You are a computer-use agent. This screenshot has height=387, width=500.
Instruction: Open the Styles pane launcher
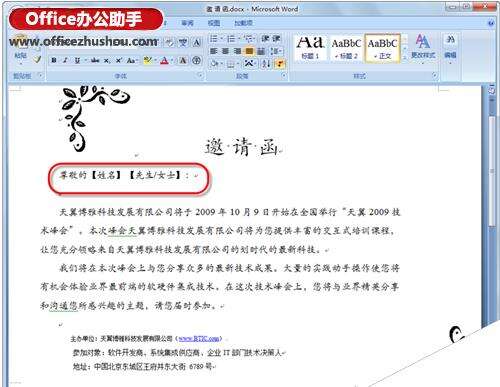point(435,76)
